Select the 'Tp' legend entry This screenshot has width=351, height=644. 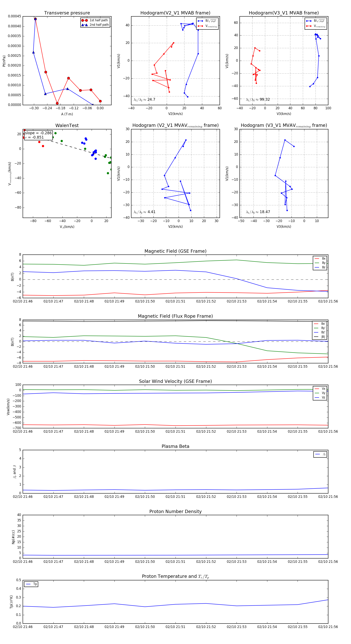point(31,584)
